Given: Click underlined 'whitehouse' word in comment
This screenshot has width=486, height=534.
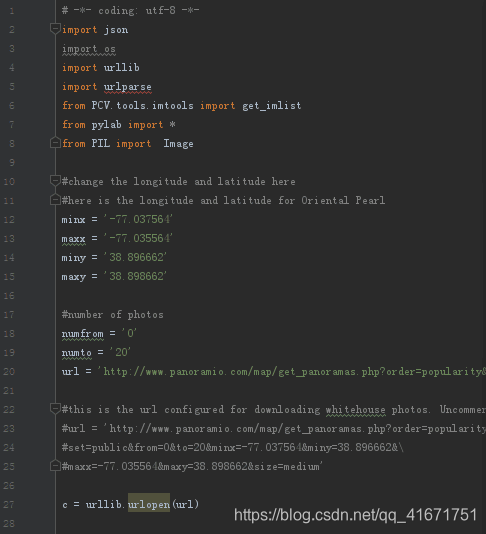Looking at the screenshot, I should (356, 410).
